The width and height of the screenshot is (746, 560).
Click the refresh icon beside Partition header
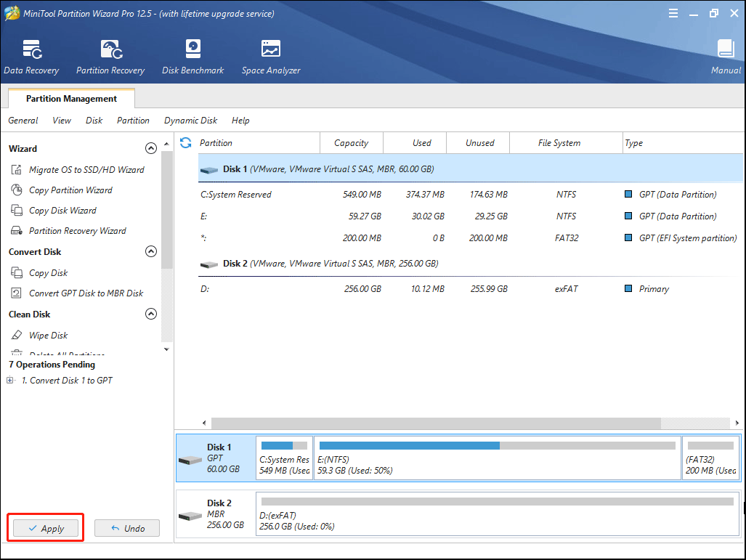(185, 143)
